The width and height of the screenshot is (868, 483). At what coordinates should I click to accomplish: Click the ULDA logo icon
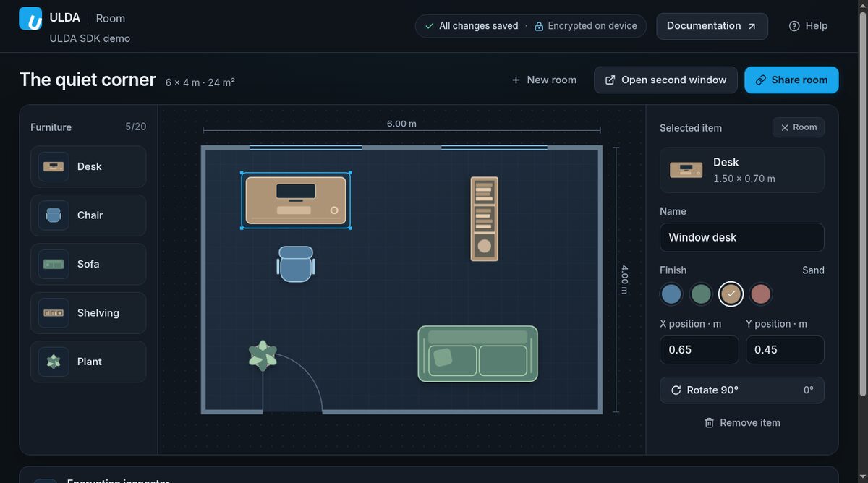pos(30,19)
